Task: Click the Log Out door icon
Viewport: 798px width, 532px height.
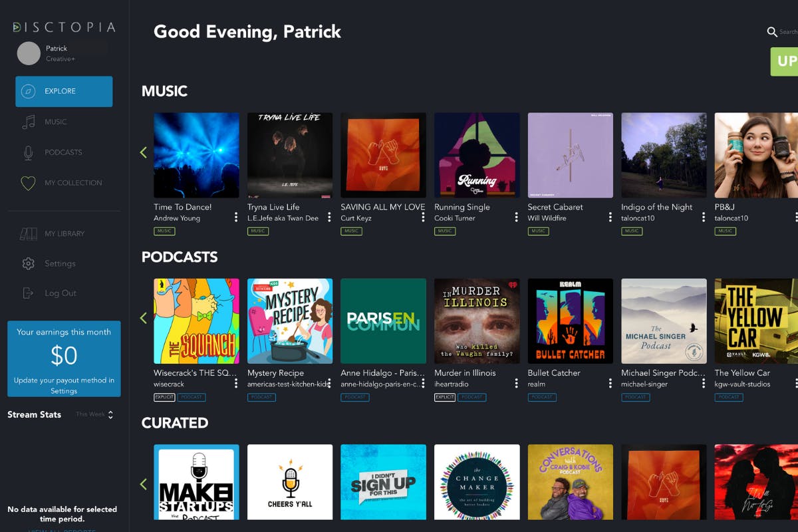Action: click(28, 293)
